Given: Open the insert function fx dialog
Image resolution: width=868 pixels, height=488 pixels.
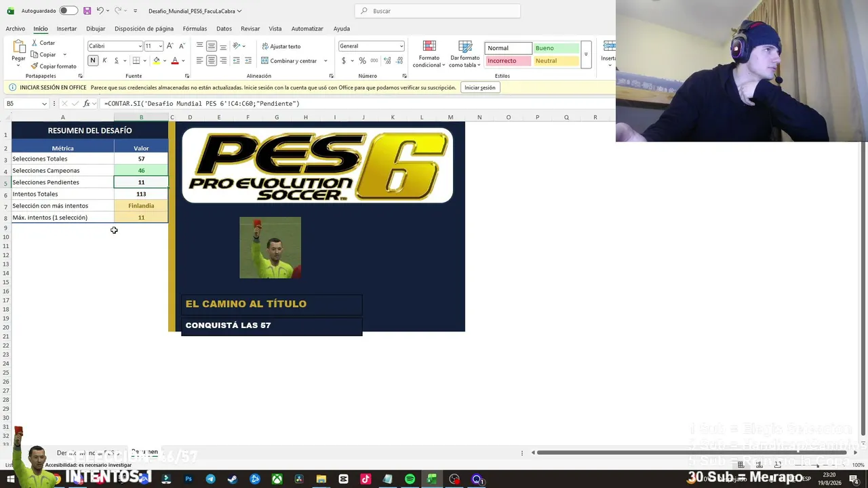Looking at the screenshot, I should (x=86, y=104).
